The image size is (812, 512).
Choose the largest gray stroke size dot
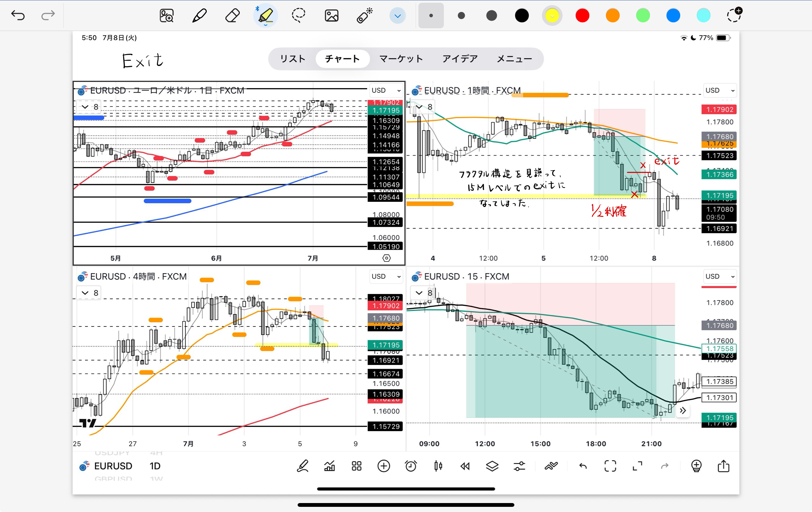[x=491, y=15]
